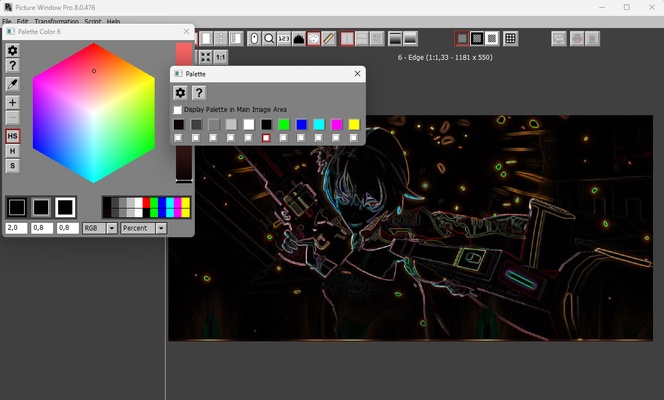Open the Help menu
The image size is (664, 400).
[113, 22]
